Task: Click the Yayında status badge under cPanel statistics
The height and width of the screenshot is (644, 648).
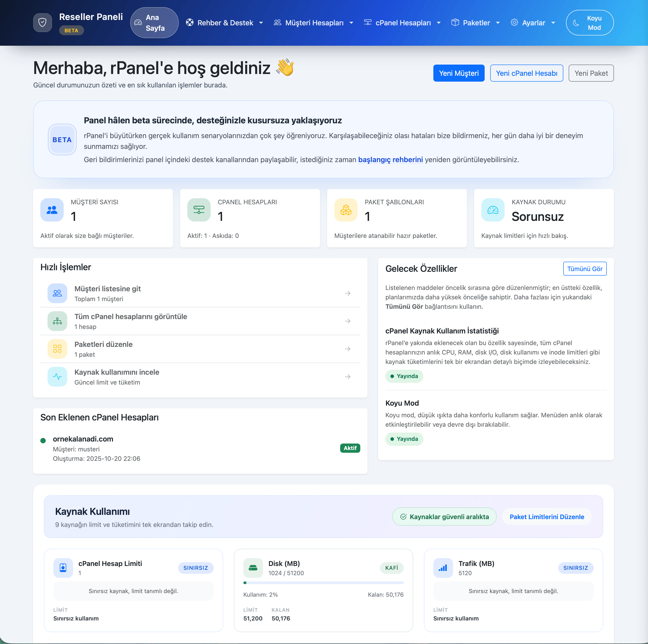Action: click(x=404, y=376)
